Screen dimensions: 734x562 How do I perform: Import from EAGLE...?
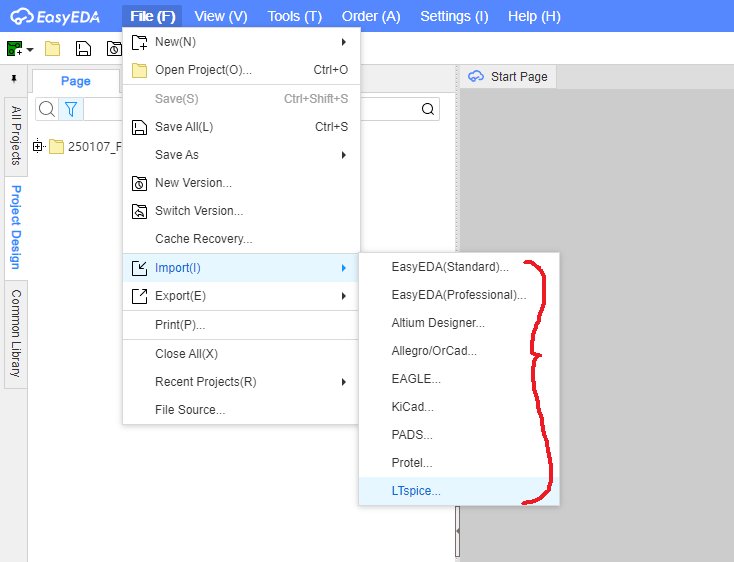459,379
